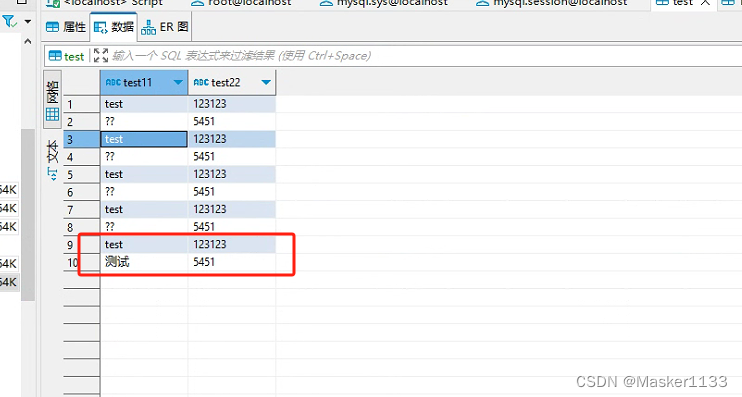Click the ?? cell in row 6
This screenshot has height=397, width=742.
coord(144,192)
